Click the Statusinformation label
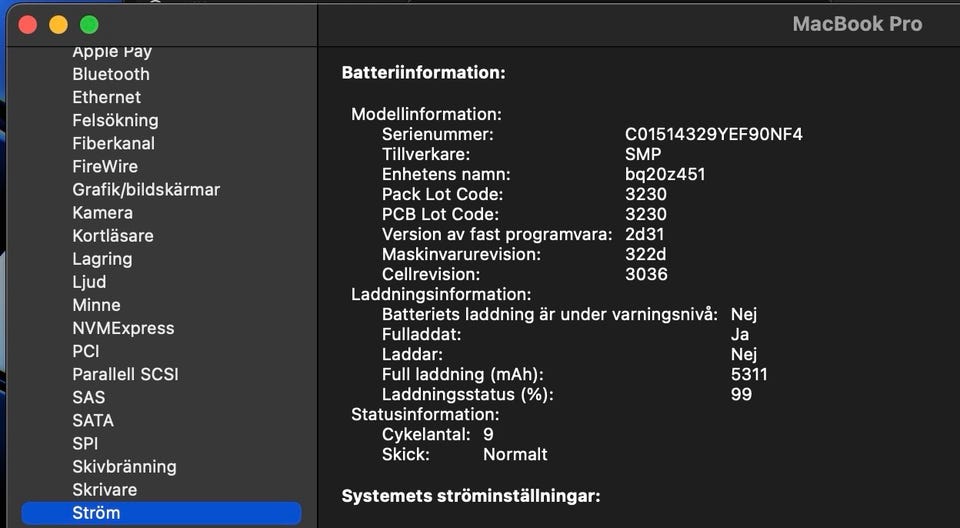 (425, 415)
